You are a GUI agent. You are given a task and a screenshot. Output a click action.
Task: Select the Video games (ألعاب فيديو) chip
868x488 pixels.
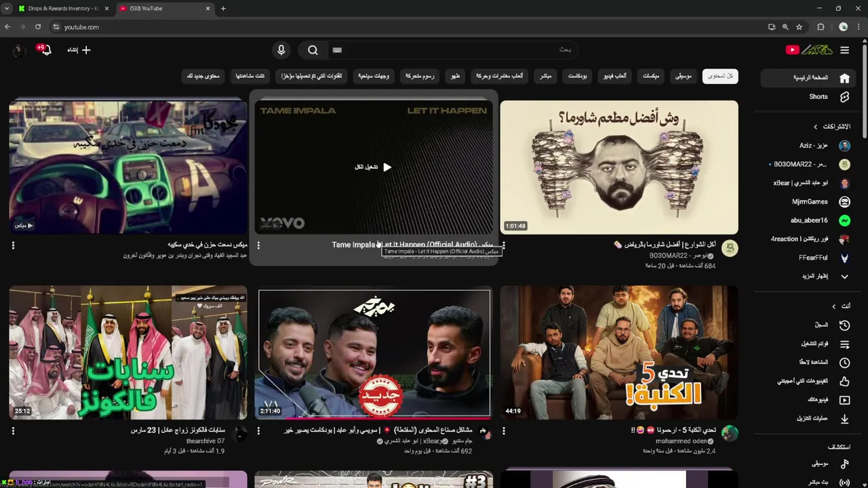click(x=615, y=76)
